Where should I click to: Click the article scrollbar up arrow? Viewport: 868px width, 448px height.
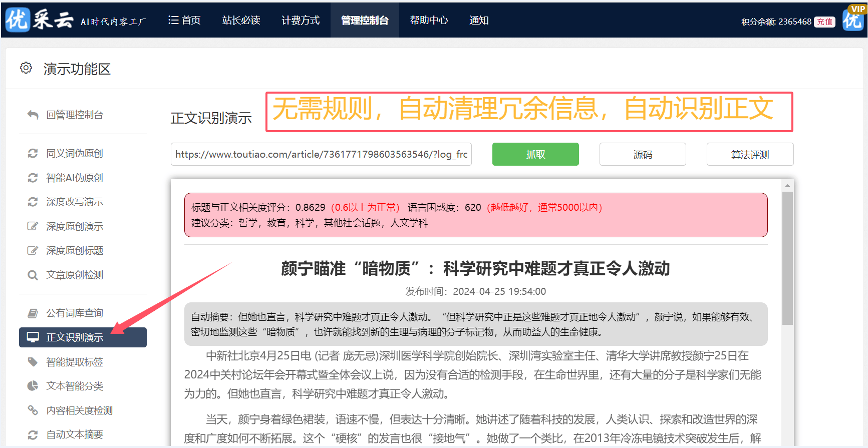click(787, 186)
